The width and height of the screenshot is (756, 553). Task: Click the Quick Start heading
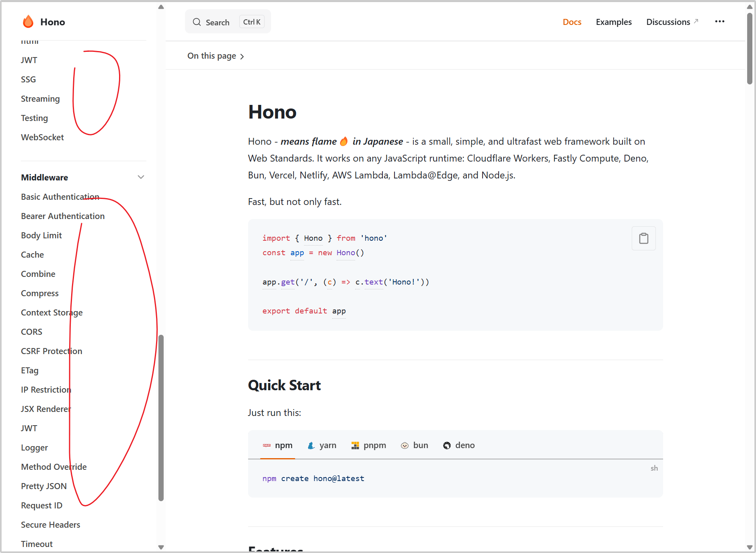point(284,385)
